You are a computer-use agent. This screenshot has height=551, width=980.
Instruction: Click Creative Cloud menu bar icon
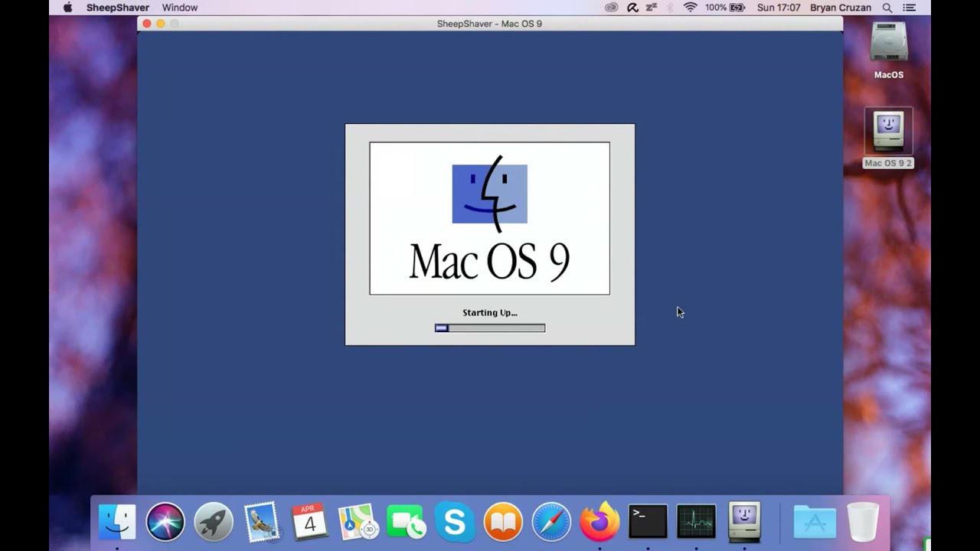[x=611, y=8]
